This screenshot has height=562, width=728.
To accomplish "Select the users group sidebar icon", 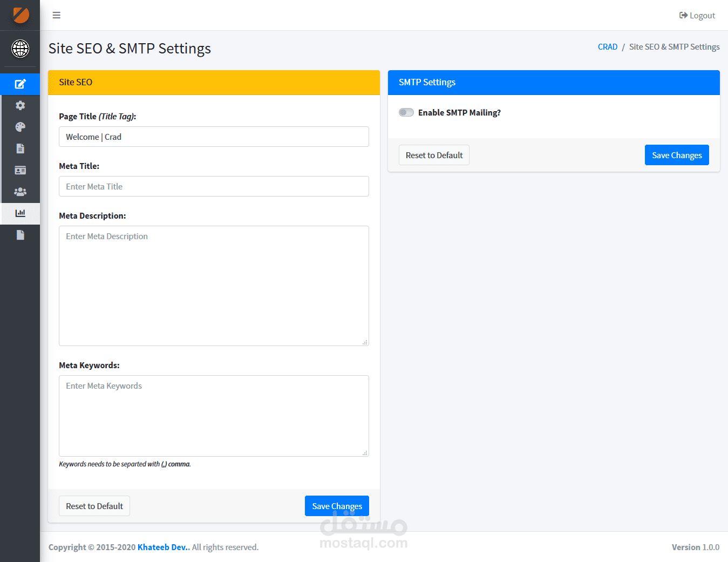I will (x=21, y=192).
